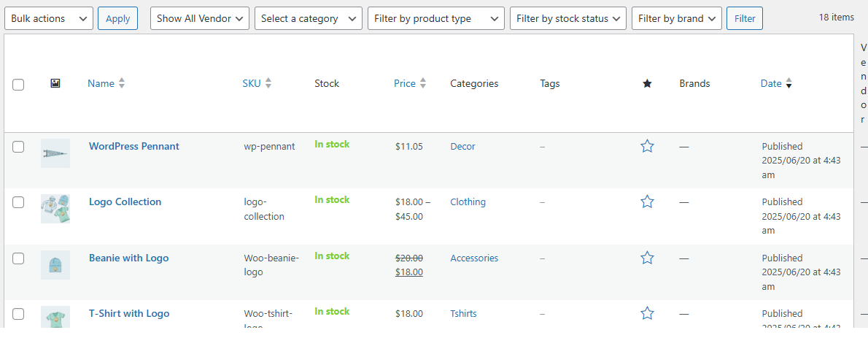
Task: Click the featured star column header
Action: coord(647,83)
